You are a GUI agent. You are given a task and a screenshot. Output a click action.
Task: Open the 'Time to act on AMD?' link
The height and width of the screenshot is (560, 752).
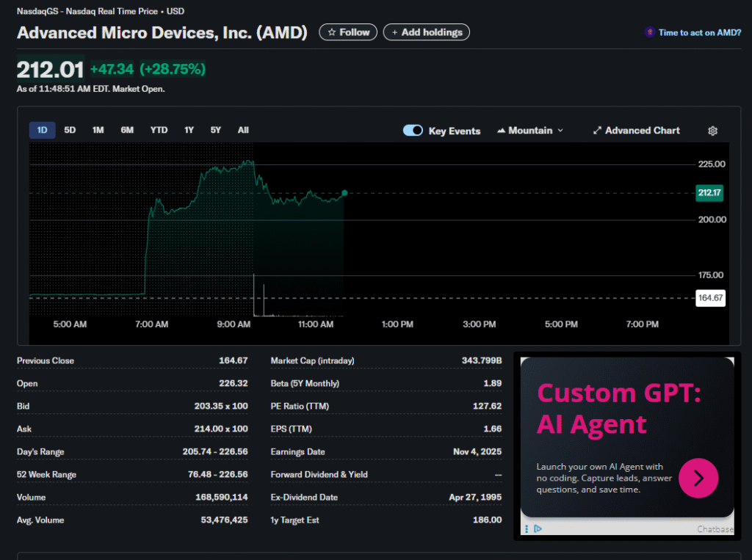pyautogui.click(x=693, y=32)
